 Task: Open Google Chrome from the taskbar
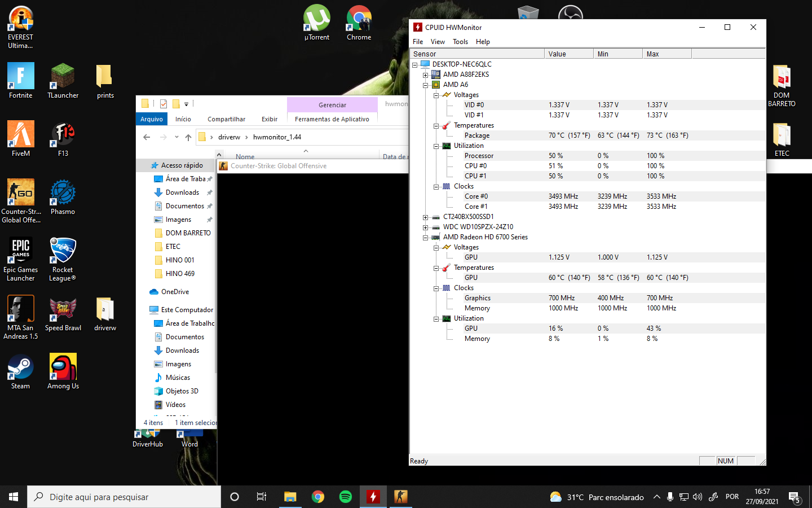pos(318,497)
